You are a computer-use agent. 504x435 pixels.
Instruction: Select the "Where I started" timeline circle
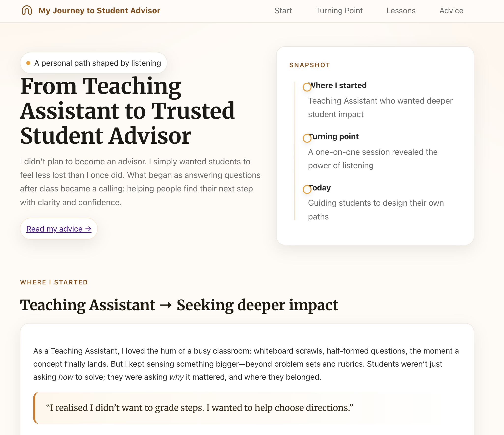click(307, 87)
